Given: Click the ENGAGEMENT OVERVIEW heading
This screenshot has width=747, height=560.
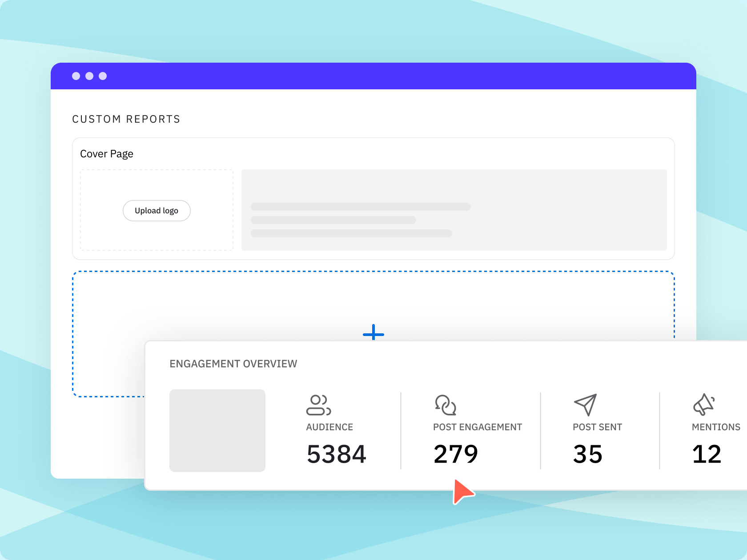Looking at the screenshot, I should (233, 364).
